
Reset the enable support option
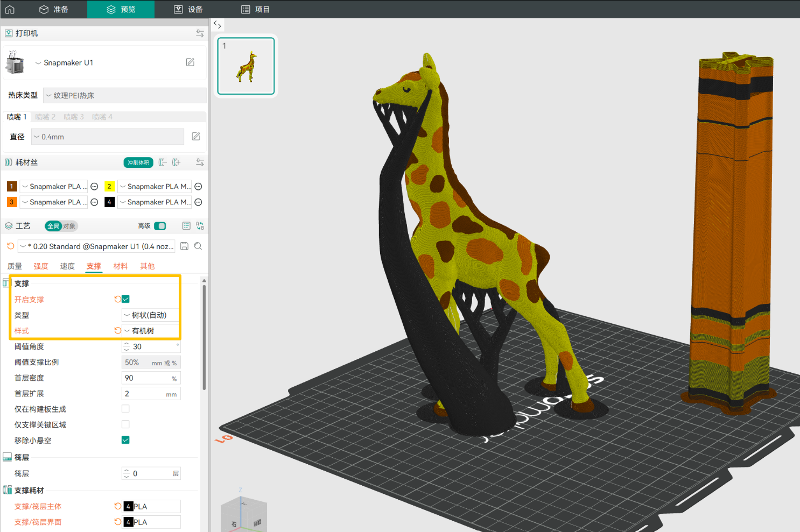117,299
